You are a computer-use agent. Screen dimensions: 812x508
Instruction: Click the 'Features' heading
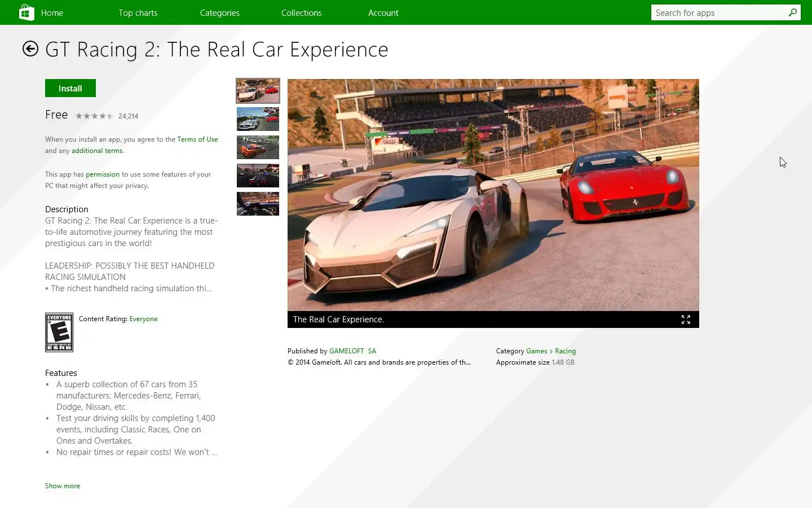click(61, 373)
